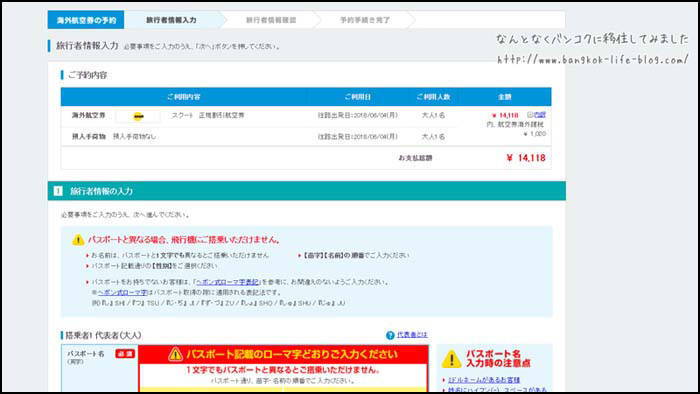This screenshot has width=700, height=394.
Task: Click the Scoot airline logo
Action: 138,116
